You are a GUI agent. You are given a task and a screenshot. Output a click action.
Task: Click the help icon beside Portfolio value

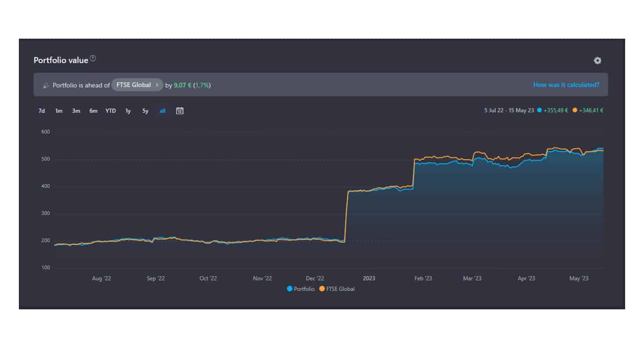point(93,58)
